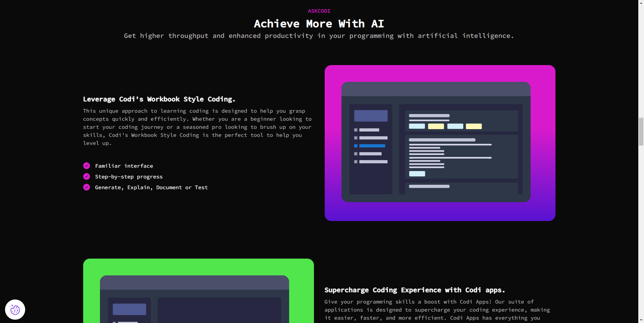Click Supercharge Coding Experience with Codi apps heading
The image size is (644, 323).
point(415,290)
